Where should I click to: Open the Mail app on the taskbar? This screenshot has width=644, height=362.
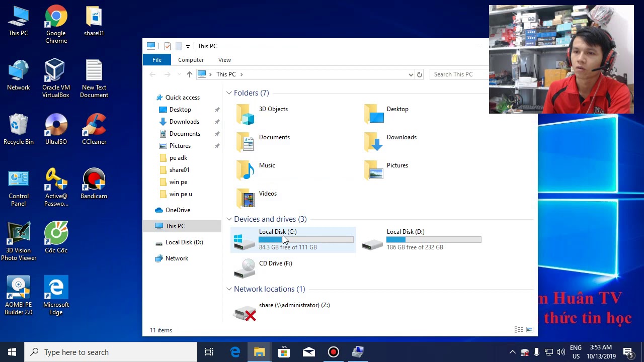pos(309,352)
